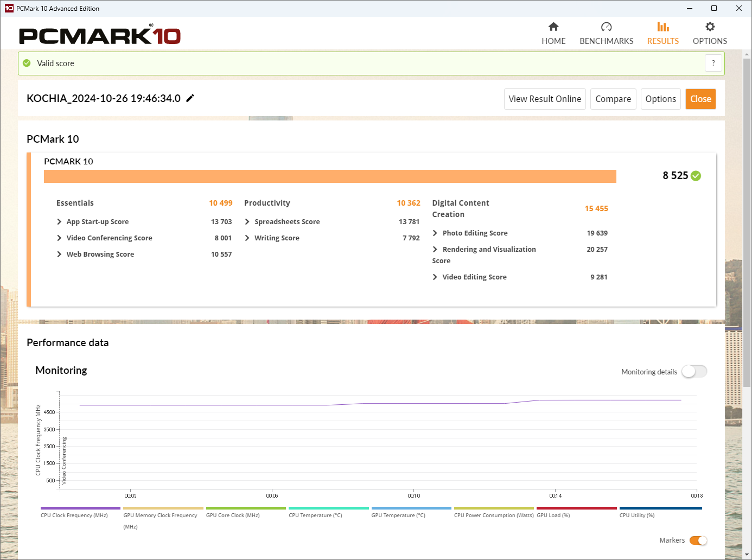752x560 pixels.
Task: Close the result with orange Close button
Action: pos(700,99)
